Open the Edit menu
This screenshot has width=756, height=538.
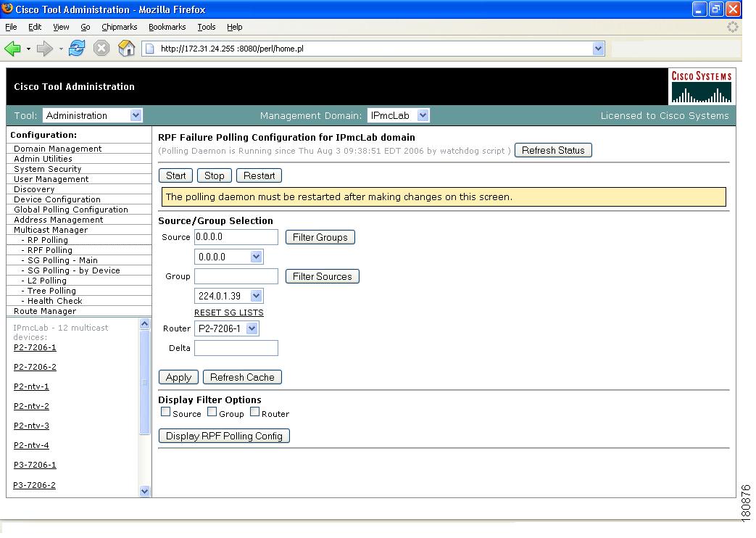tap(35, 27)
